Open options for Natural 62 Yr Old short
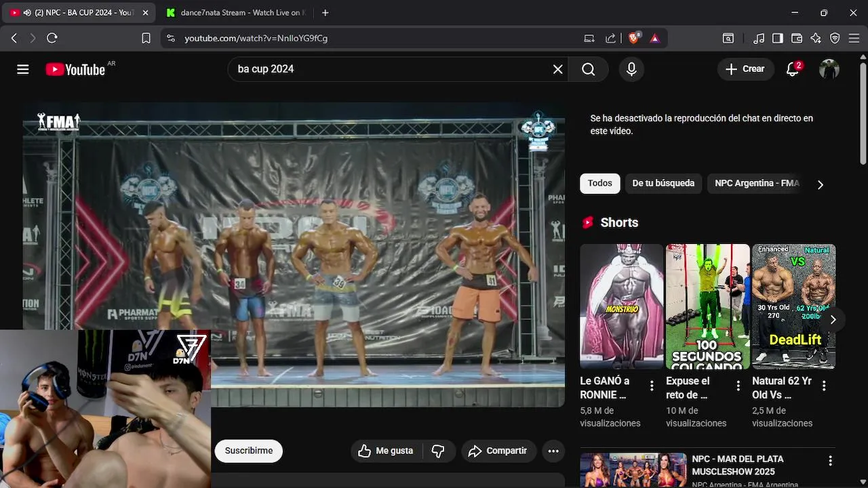 click(824, 386)
